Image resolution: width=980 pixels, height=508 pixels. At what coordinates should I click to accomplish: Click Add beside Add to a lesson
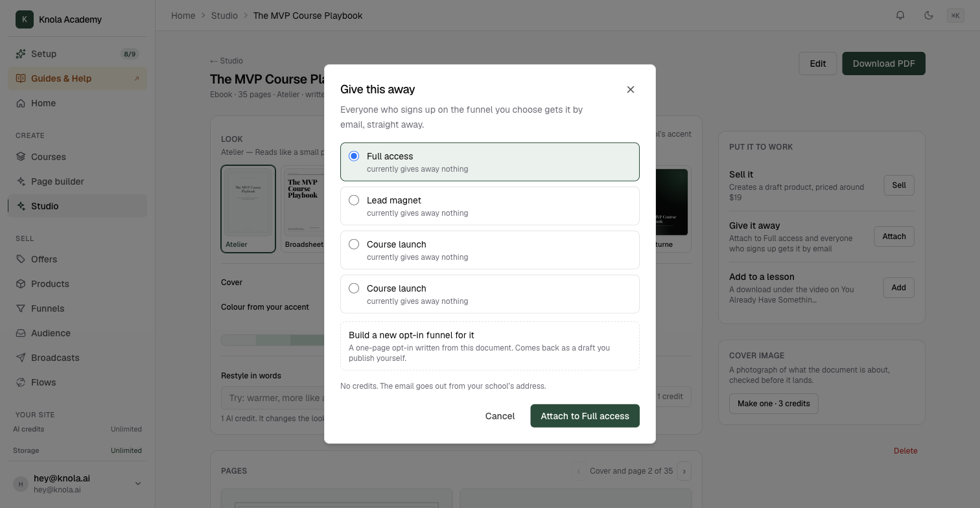[x=899, y=288]
